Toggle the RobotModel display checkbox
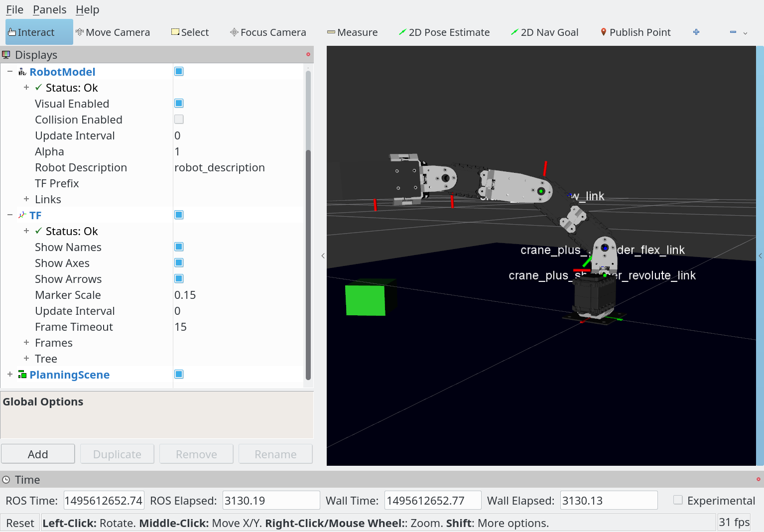The image size is (764, 532). [x=179, y=71]
